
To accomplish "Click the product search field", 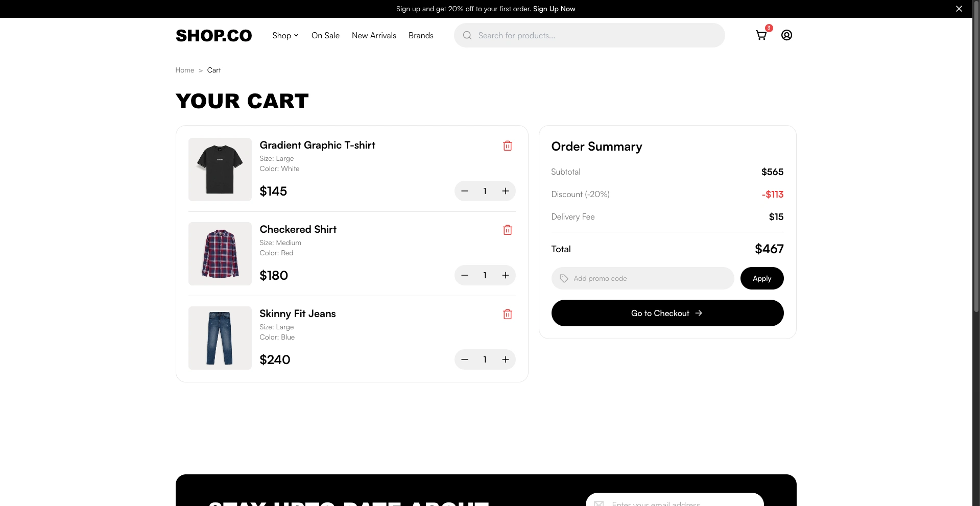I will click(592, 35).
